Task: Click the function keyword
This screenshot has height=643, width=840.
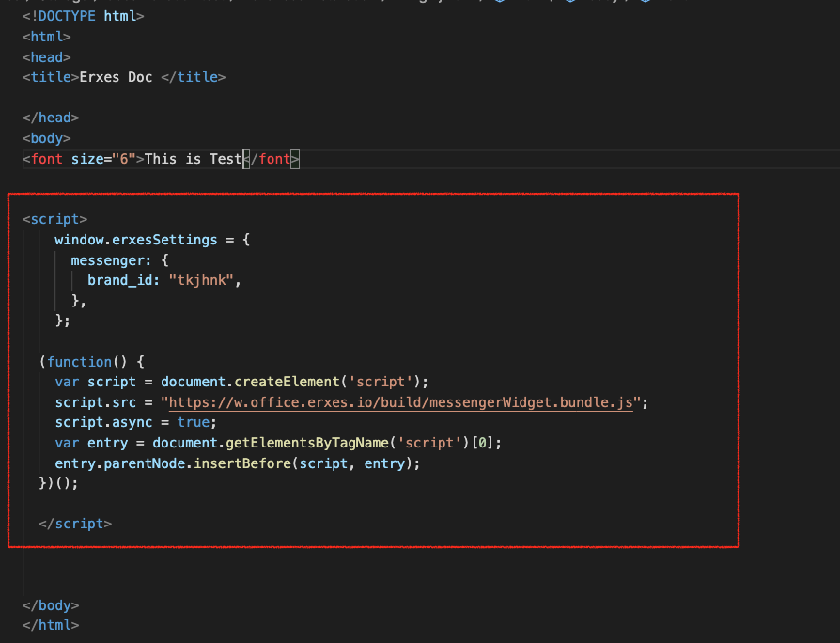Action: (79, 362)
